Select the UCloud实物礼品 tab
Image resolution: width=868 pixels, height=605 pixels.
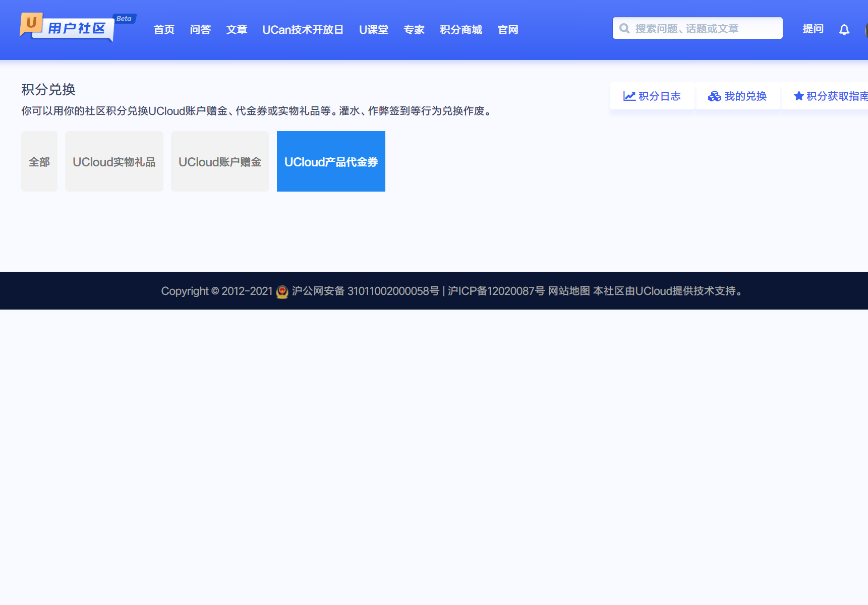pyautogui.click(x=114, y=161)
